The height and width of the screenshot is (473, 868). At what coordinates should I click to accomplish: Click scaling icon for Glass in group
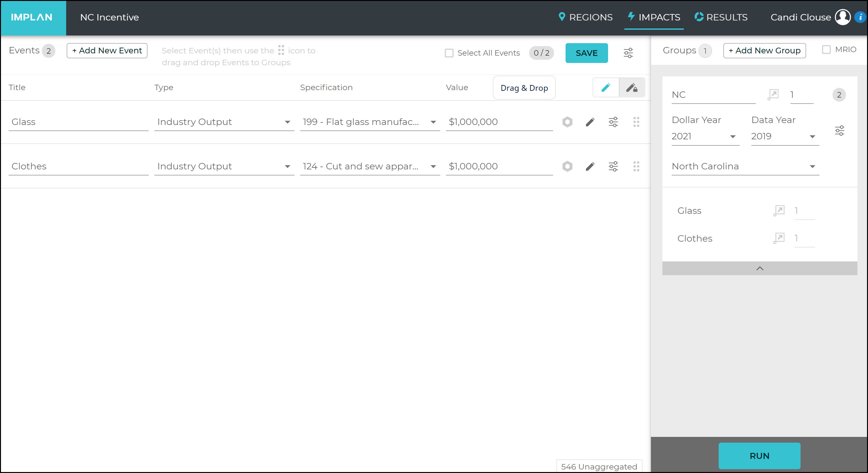point(779,211)
